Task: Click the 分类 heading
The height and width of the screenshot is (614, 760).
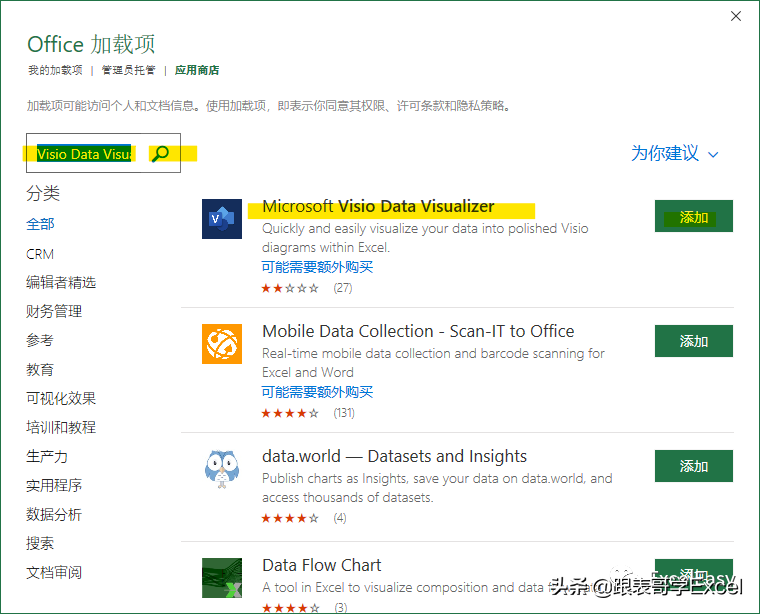Action: 43,193
